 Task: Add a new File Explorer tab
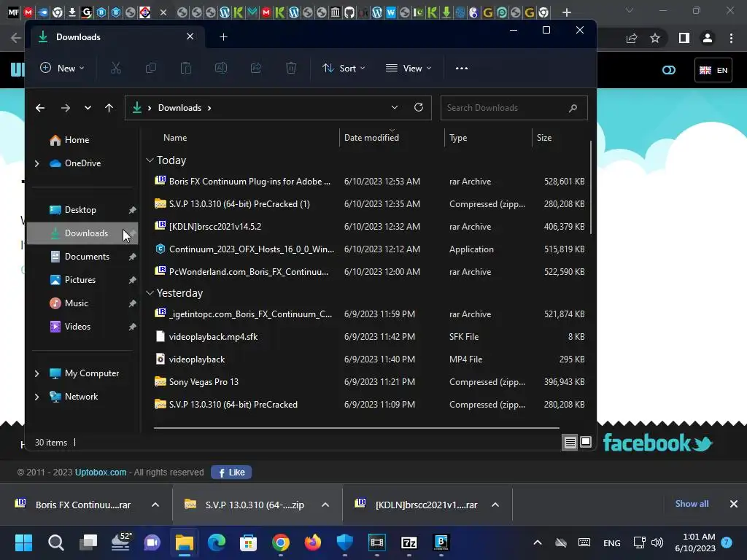(x=223, y=36)
